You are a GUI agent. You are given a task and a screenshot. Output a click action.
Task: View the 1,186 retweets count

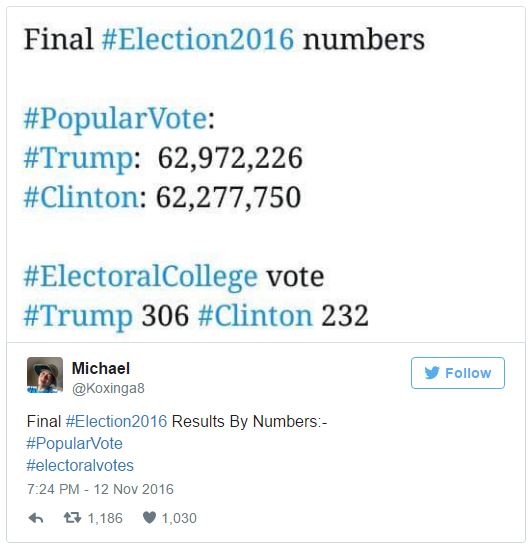(x=105, y=518)
